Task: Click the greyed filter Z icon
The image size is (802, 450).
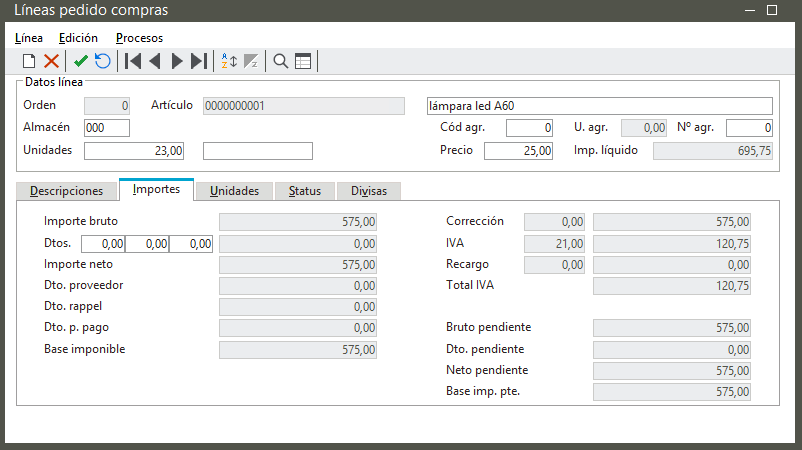Action: coord(251,61)
